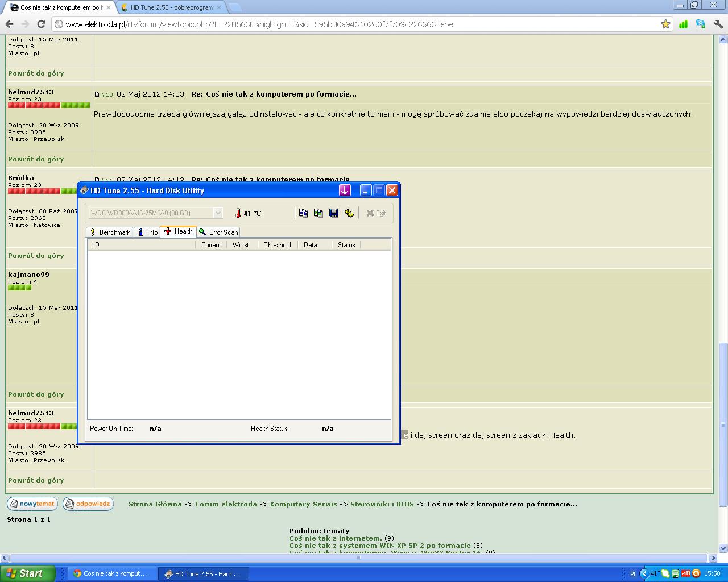Click the Chrome taskbar button
Screen dimensions: 728x582
coord(111,574)
